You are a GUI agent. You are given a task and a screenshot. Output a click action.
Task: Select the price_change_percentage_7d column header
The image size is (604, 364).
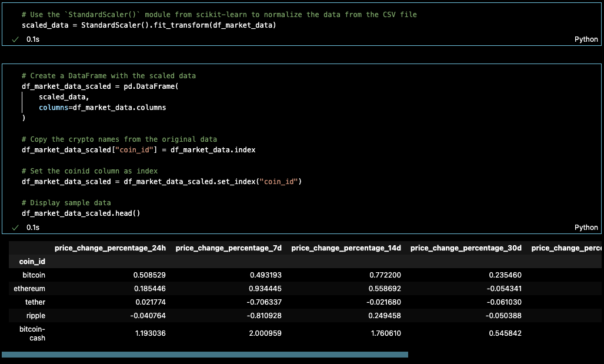point(229,248)
